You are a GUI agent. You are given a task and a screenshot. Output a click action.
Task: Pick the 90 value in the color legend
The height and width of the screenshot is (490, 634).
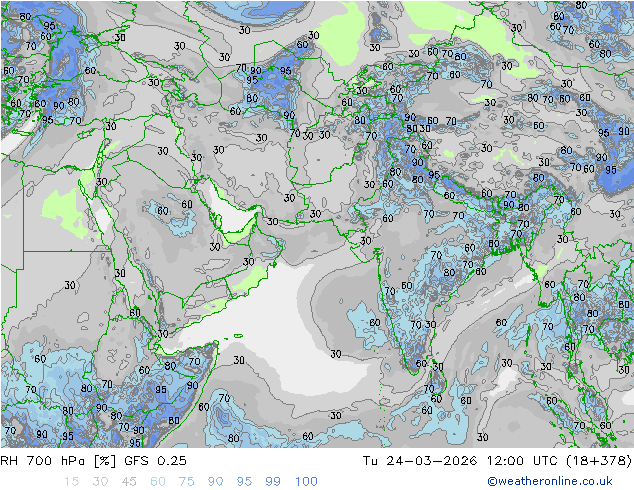pyautogui.click(x=215, y=482)
